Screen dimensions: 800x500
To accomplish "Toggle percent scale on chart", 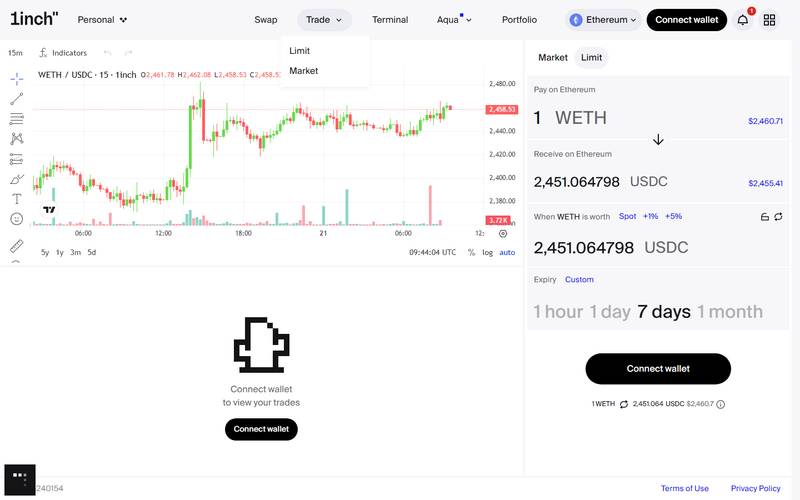I will (x=471, y=253).
